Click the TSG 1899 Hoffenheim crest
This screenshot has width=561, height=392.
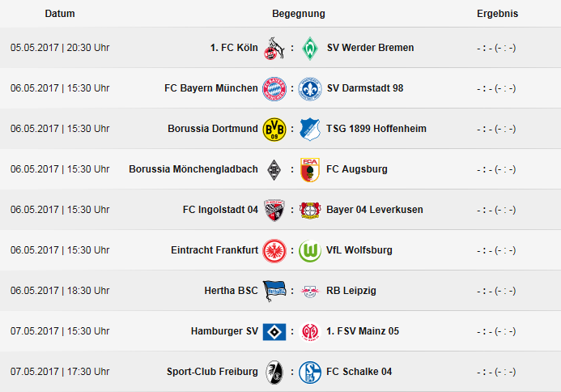[310, 129]
